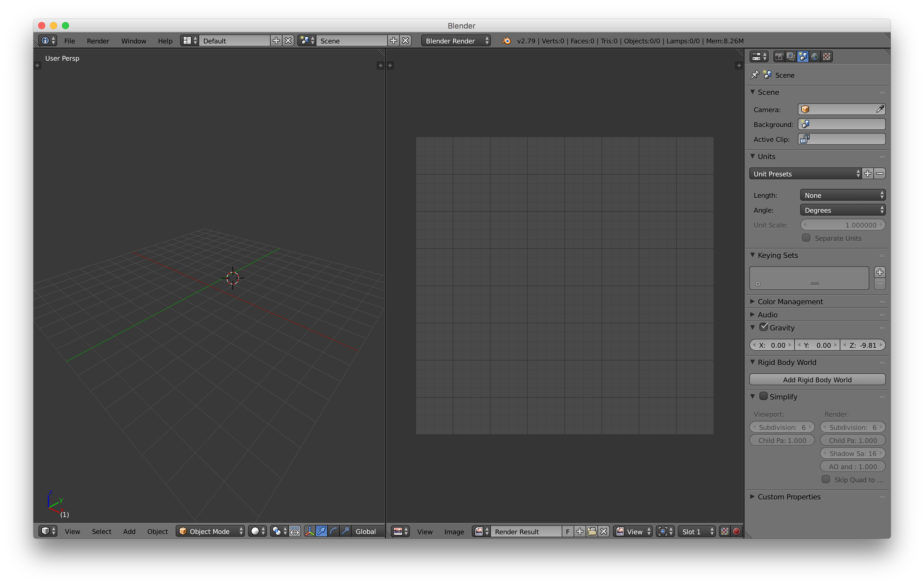
Task: Click the pin icon beside Scene
Action: click(755, 75)
